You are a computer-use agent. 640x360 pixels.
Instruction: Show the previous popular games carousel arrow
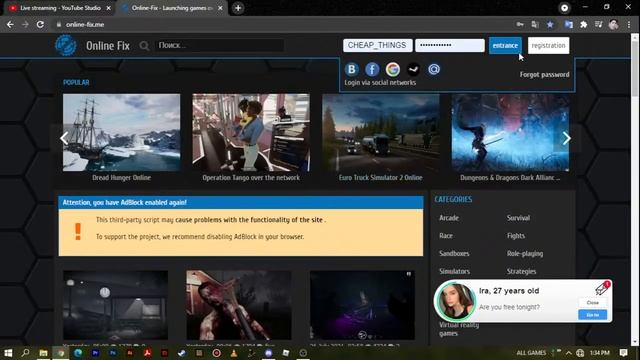[64, 138]
